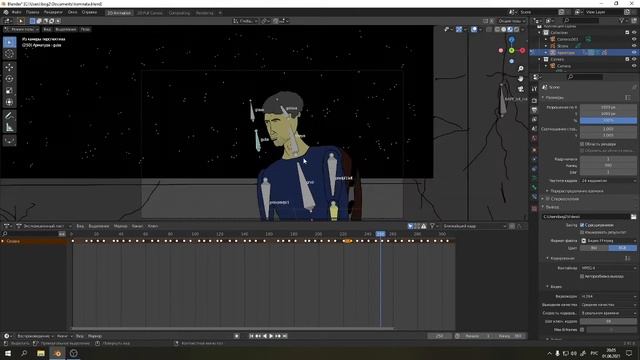Viewport: 640px width, 360px height.
Task: Switch to the Rendering workspace tab
Action: [x=204, y=13]
